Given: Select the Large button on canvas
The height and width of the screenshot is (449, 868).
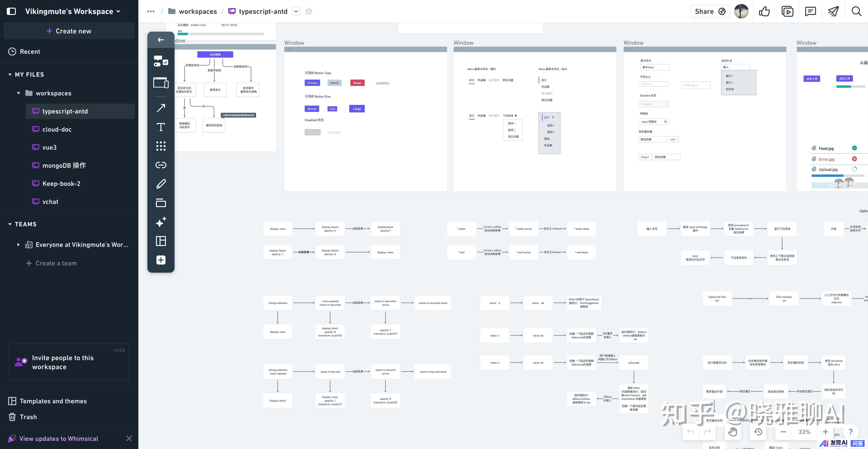Looking at the screenshot, I should 357,109.
